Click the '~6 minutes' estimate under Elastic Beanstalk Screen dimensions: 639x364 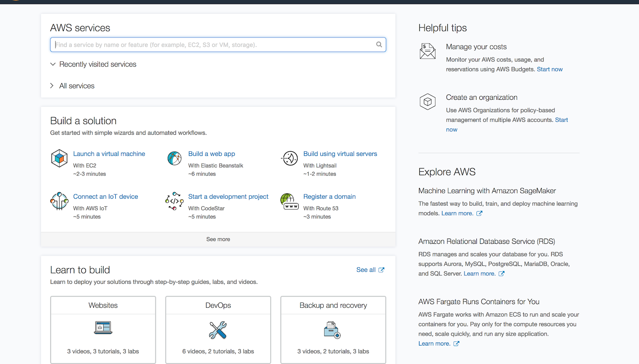(x=202, y=174)
